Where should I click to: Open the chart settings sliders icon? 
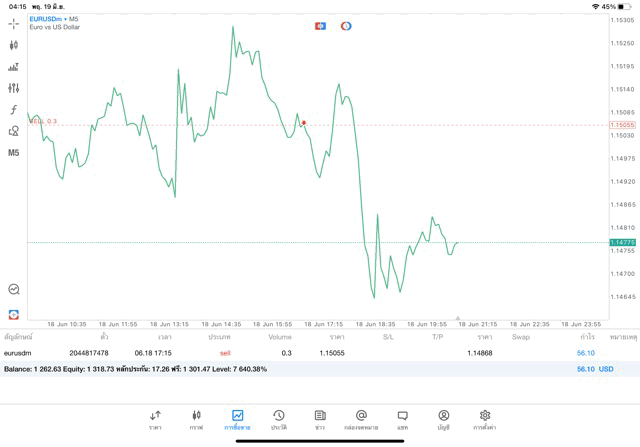13,88
